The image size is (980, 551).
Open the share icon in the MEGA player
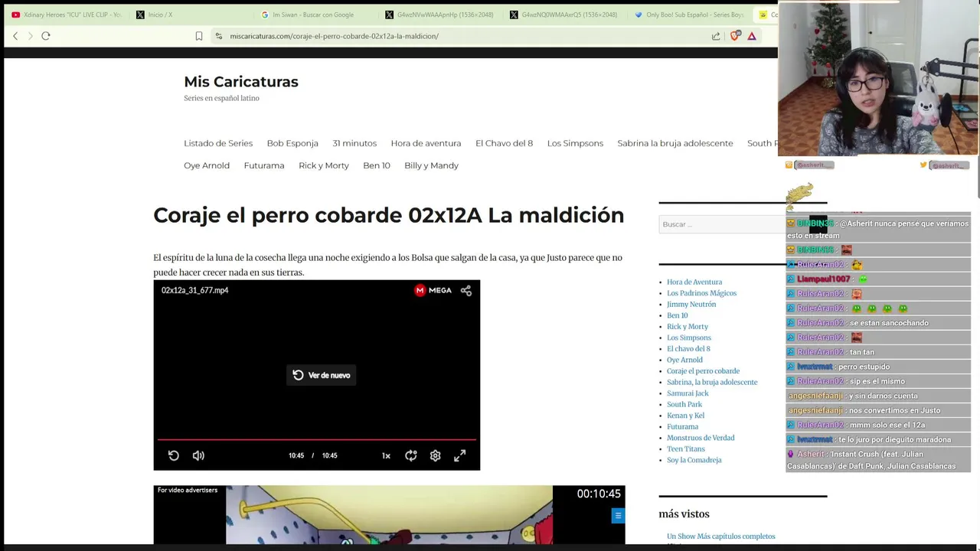click(x=466, y=290)
